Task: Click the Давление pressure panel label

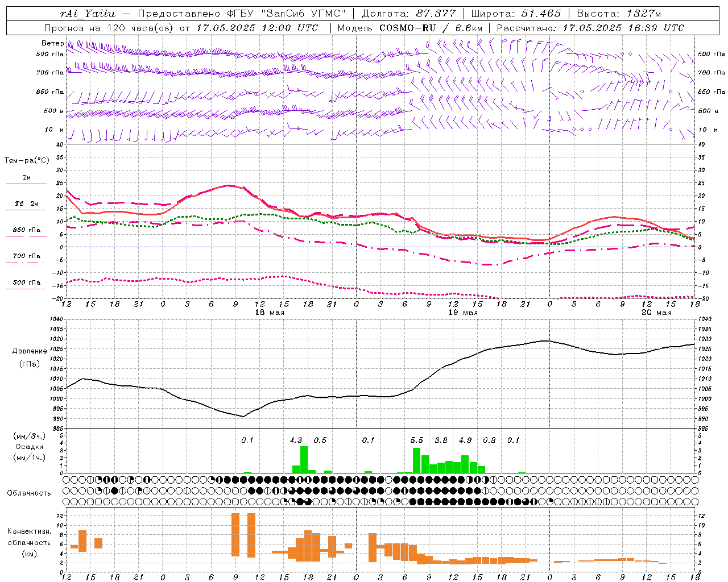Action: (30, 351)
